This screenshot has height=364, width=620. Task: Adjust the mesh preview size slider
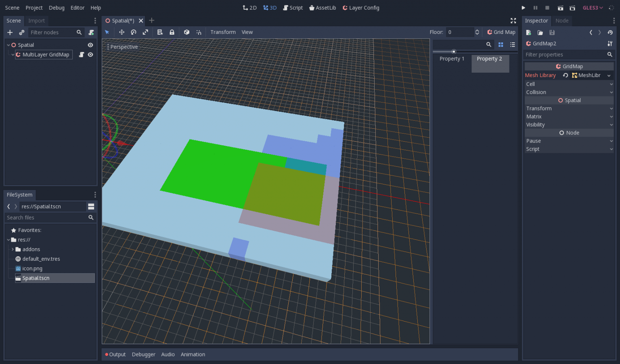click(x=454, y=51)
